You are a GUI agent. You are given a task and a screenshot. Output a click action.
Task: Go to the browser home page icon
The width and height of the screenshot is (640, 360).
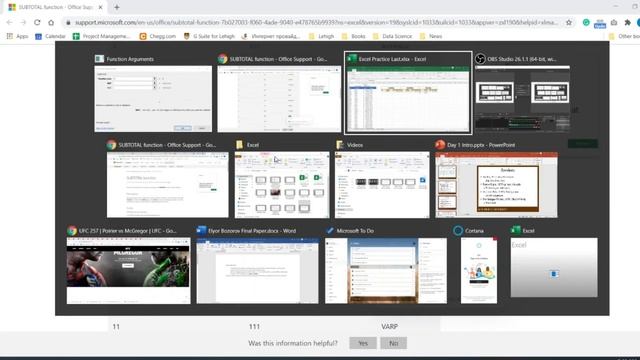(x=51, y=22)
